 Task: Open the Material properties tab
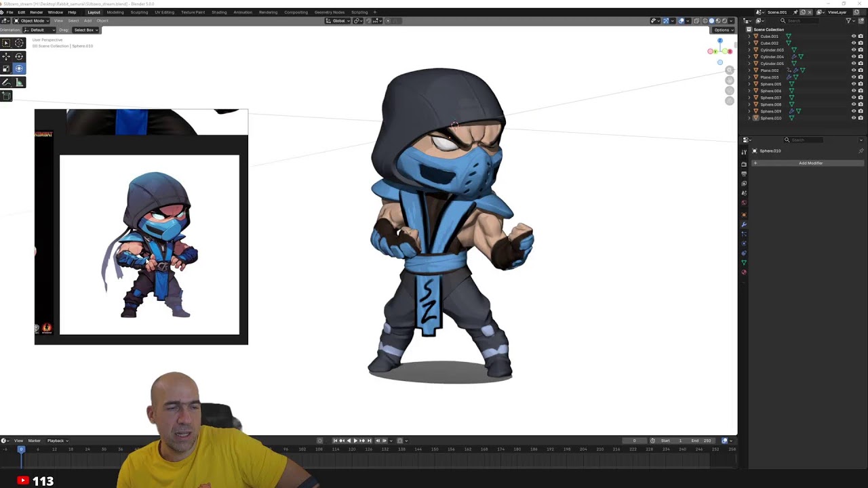744,272
